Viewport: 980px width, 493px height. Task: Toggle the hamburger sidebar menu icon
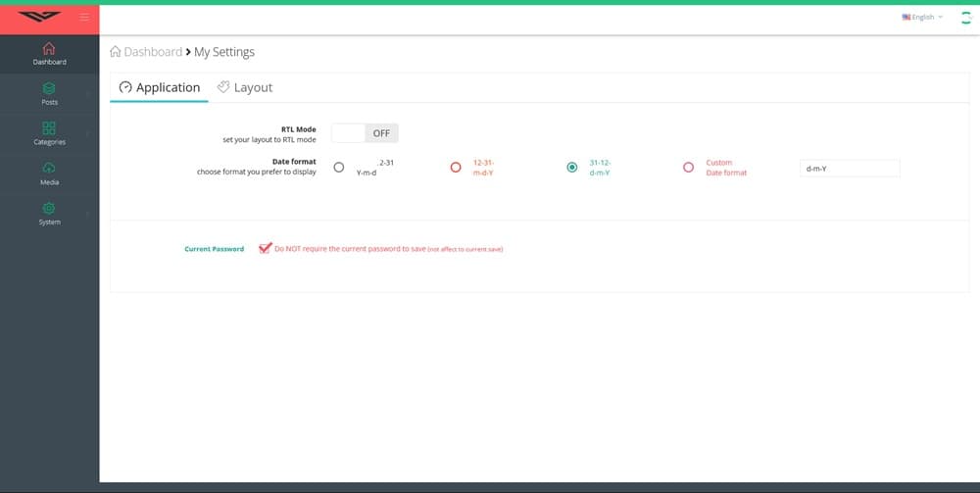(84, 17)
